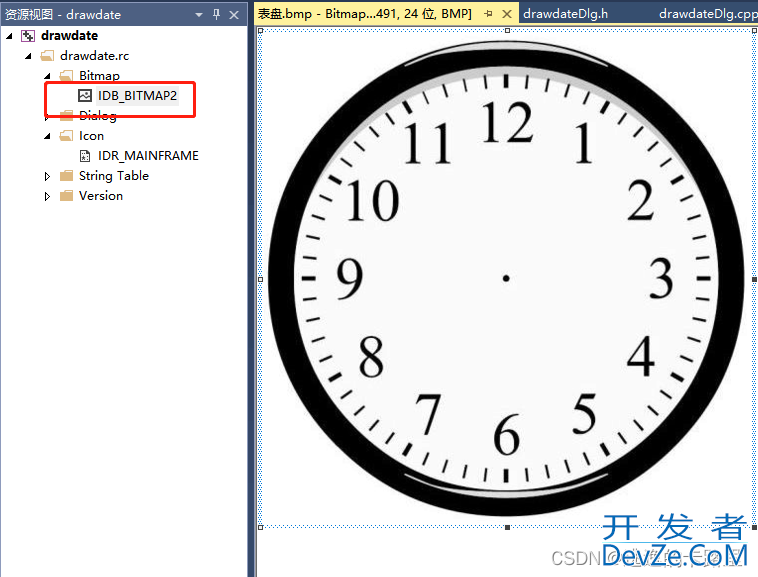Select the Version label
The image size is (758, 577).
(x=101, y=196)
